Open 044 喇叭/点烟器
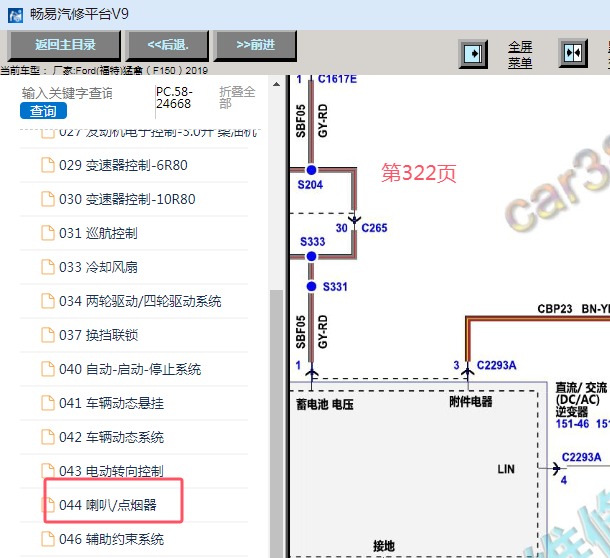The height and width of the screenshot is (558, 610). (108, 505)
